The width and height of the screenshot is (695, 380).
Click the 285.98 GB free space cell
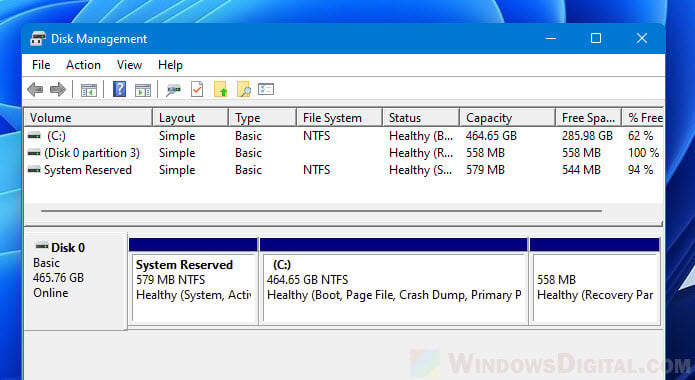pos(587,136)
